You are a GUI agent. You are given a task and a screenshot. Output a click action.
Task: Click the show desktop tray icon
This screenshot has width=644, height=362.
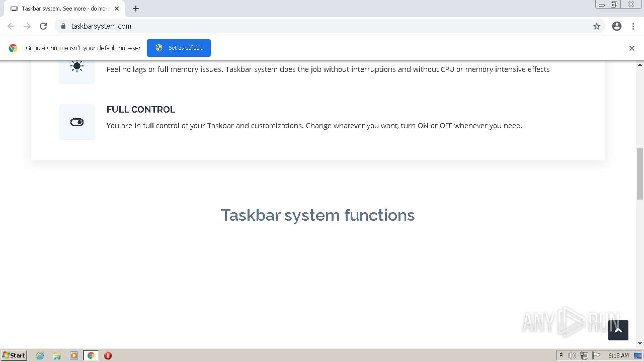click(638, 355)
